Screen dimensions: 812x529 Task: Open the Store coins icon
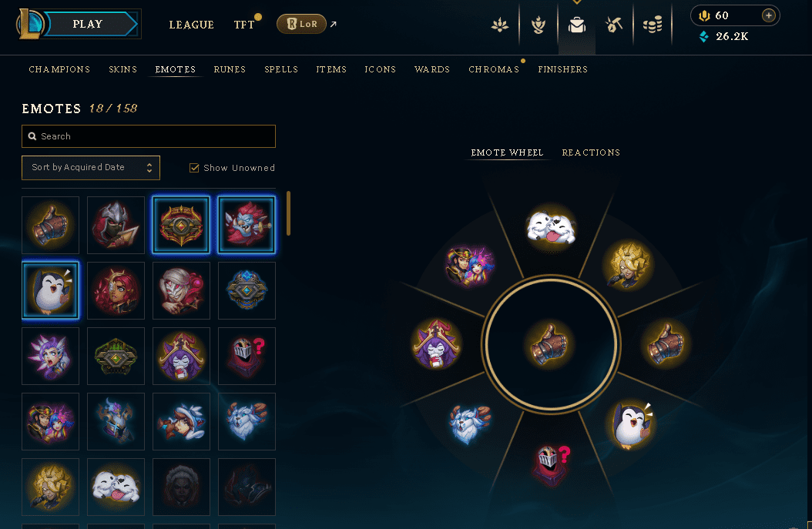tap(653, 25)
